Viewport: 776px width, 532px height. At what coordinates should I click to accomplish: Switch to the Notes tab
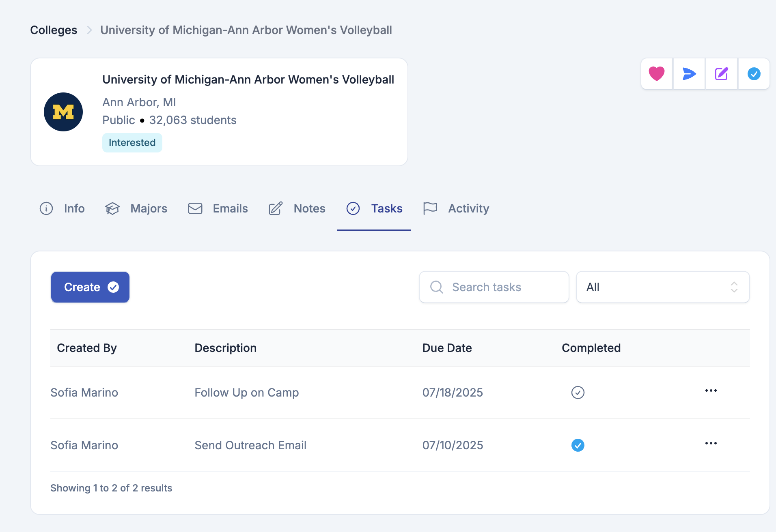(297, 208)
